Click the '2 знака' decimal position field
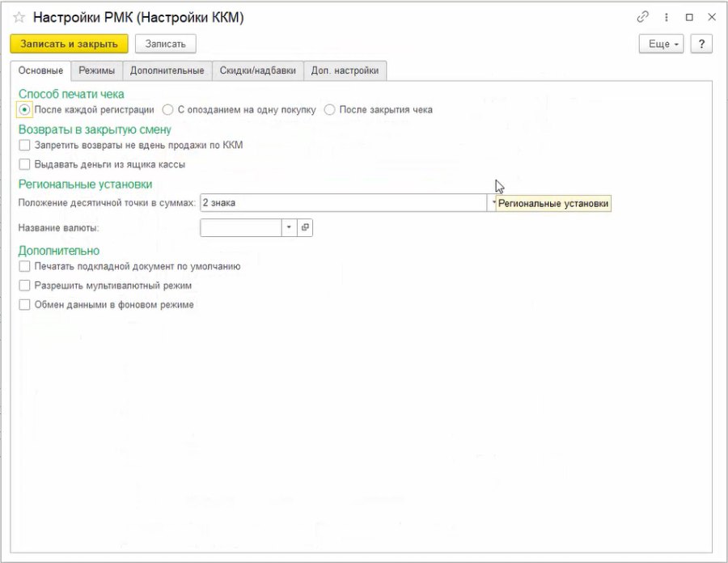 344,203
